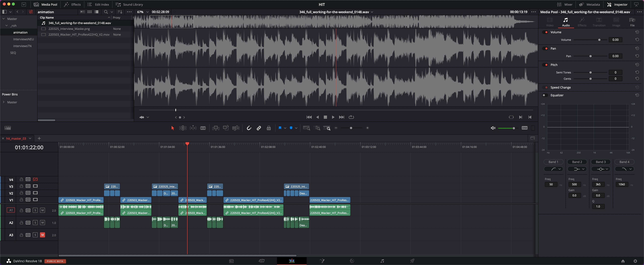This screenshot has height=265, width=644.
Task: Stop source viewer playback
Action: pyautogui.click(x=325, y=117)
